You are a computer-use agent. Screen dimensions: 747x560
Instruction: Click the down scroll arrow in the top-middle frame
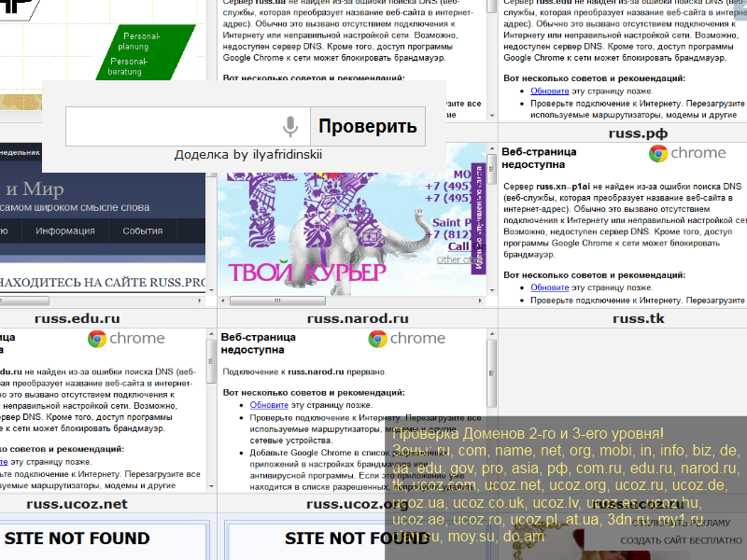click(x=492, y=116)
